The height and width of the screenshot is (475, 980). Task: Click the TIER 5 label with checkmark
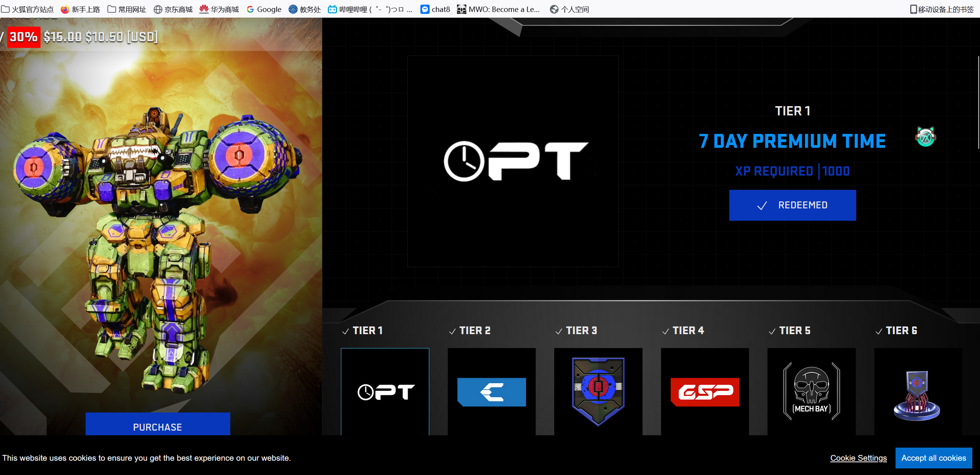coord(789,331)
